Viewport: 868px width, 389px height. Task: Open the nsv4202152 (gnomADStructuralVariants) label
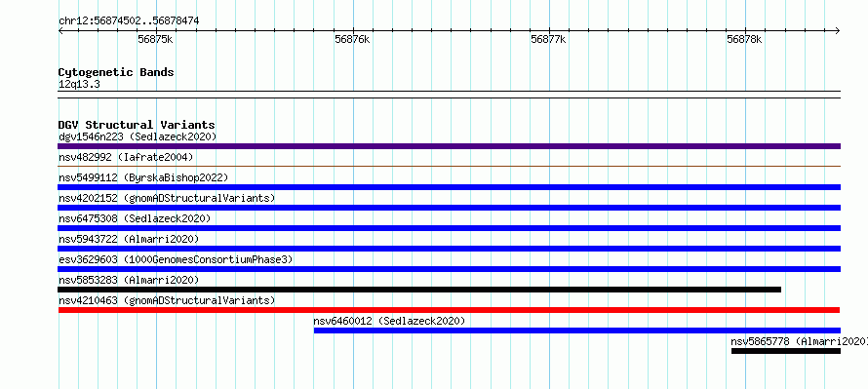tap(167, 198)
